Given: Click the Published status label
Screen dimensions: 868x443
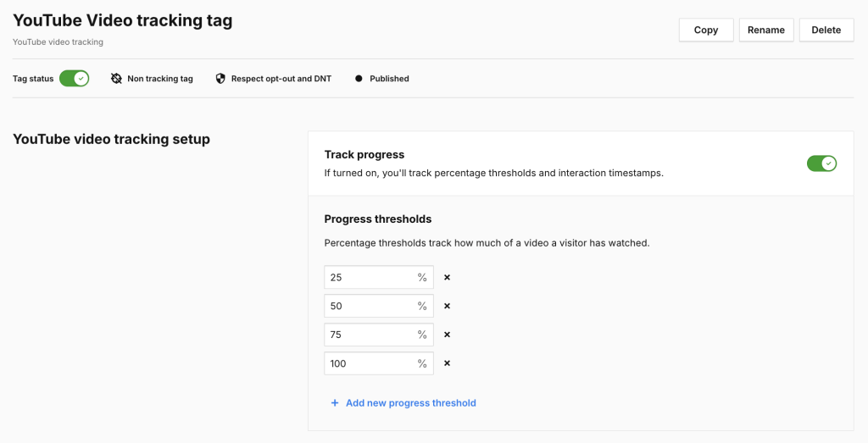Looking at the screenshot, I should [389, 79].
